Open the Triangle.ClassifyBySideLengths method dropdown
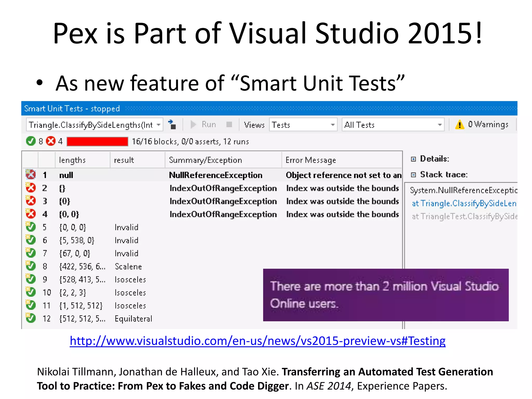 95,125
